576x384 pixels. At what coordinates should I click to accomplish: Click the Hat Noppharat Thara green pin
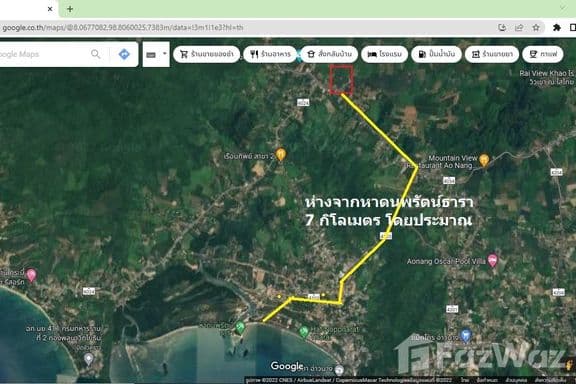click(x=303, y=332)
